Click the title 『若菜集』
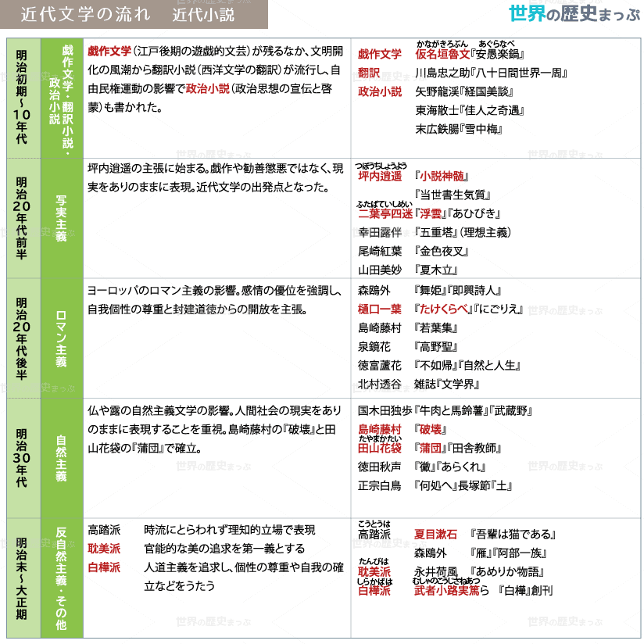The width and height of the screenshot is (644, 644). (x=436, y=327)
